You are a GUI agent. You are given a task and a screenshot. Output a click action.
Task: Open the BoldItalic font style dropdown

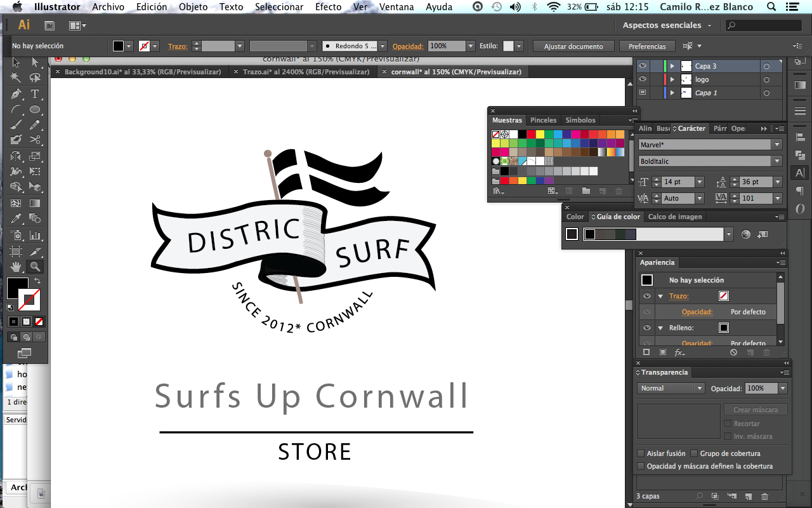778,161
